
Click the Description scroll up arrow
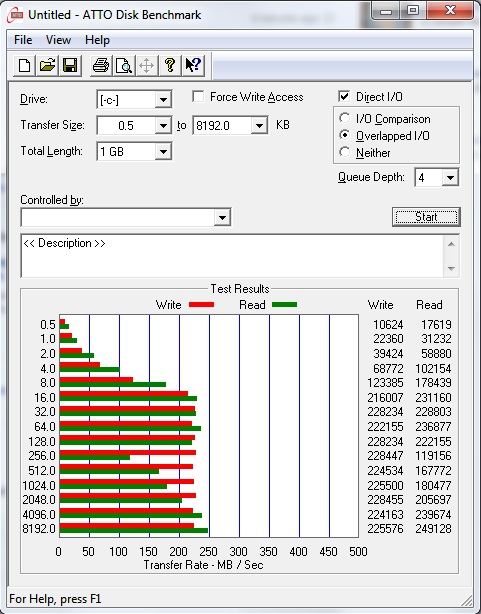tap(451, 244)
